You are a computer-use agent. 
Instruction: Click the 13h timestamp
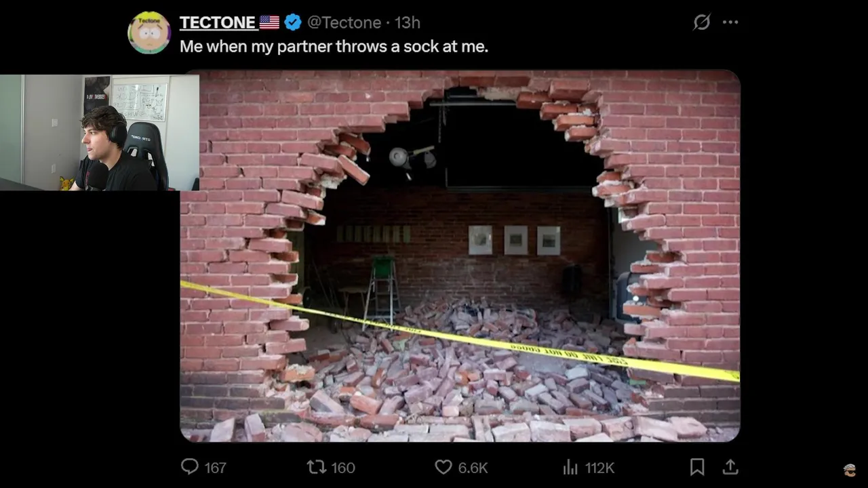tap(408, 22)
